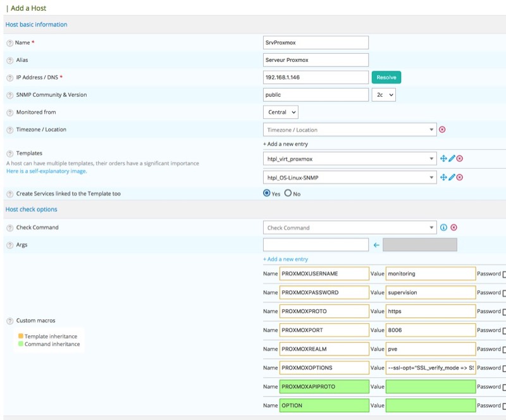This screenshot has height=420, width=506.
Task: Select No for Create Services linked to Template
Action: coord(288,194)
